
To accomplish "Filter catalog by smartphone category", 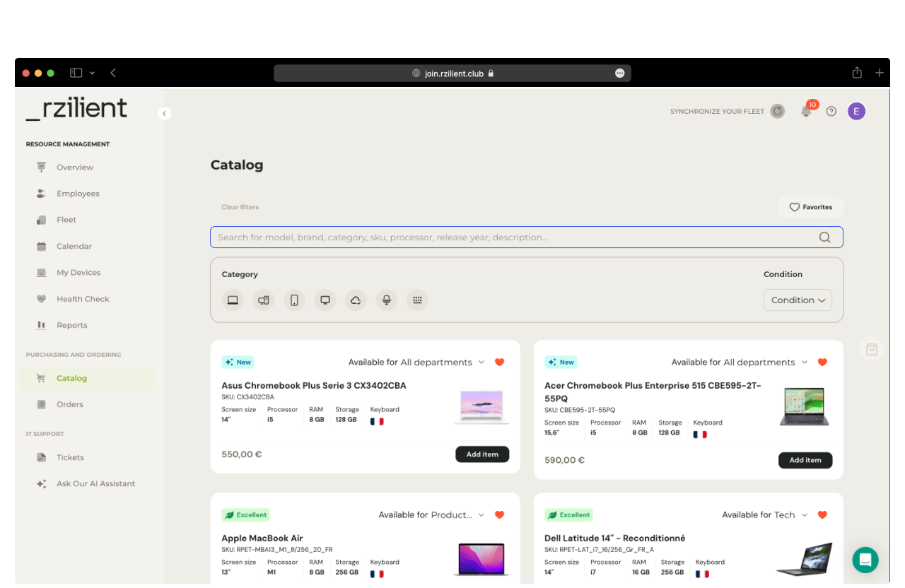I will [x=294, y=300].
